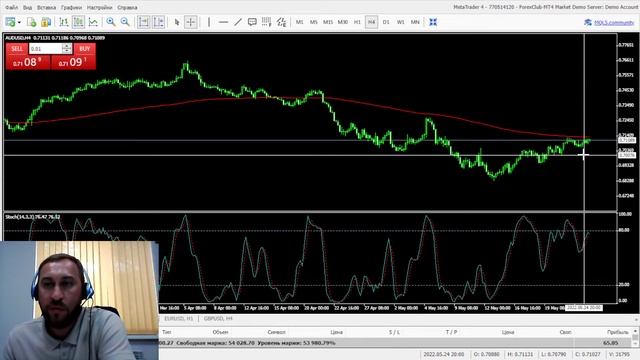Open dropdown arrow beside New Order icon
640x360 pixels.
(19, 22)
